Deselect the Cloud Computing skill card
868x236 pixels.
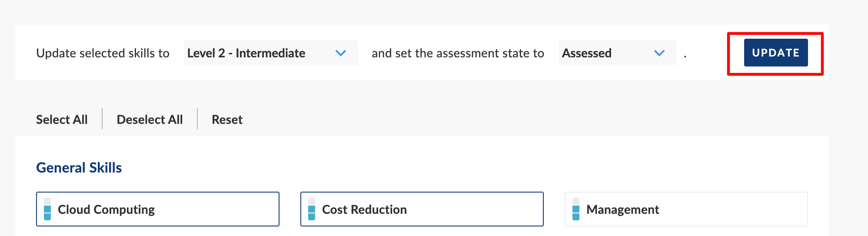158,209
